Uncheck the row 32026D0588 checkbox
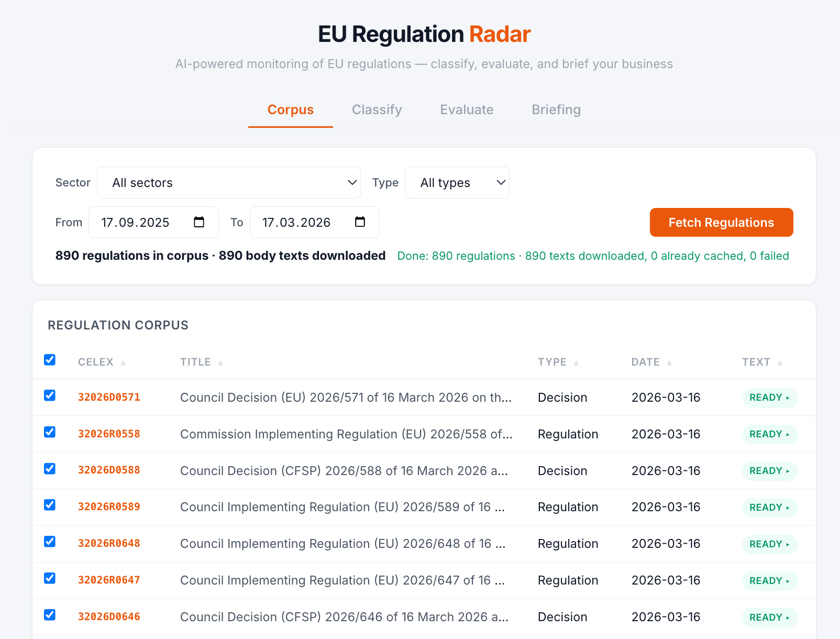 (x=50, y=469)
